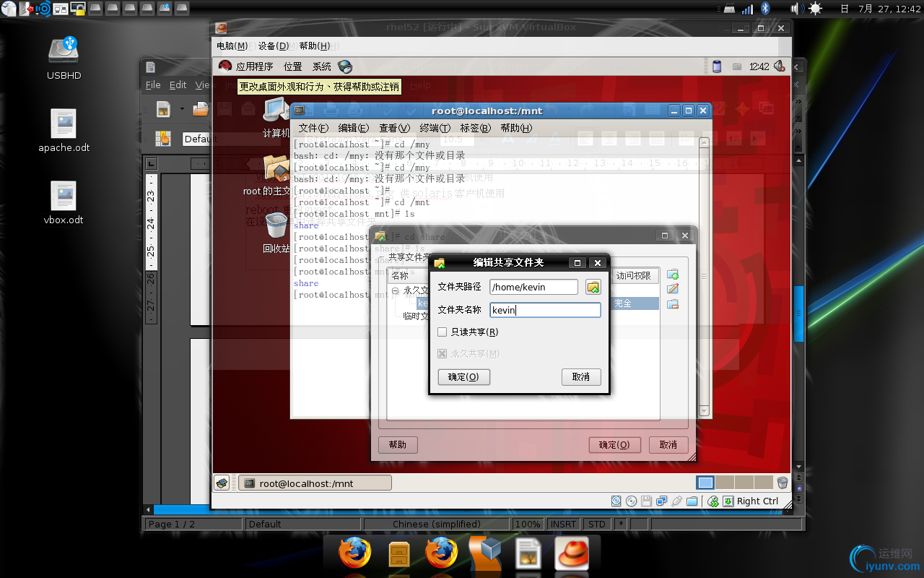Click the VirtualBox shared folders status icon

coord(692,501)
